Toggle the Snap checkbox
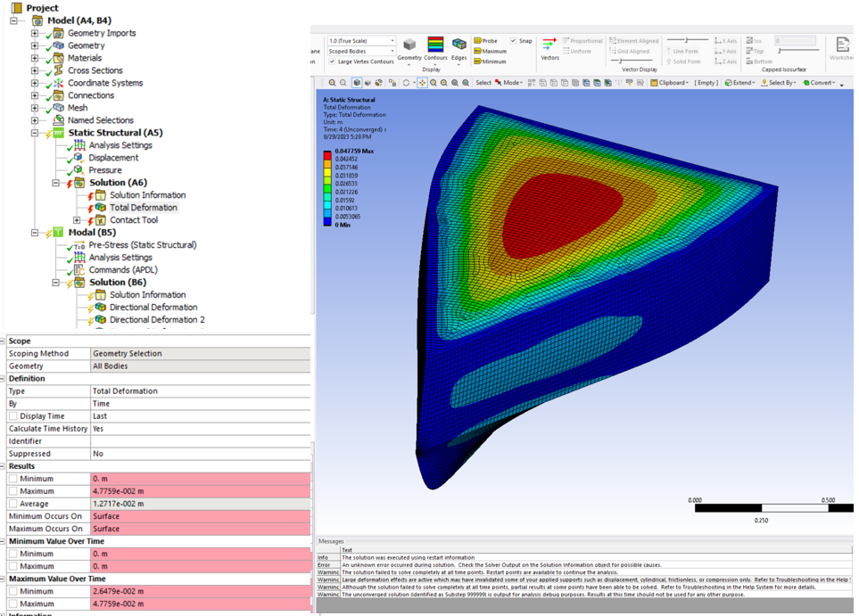The height and width of the screenshot is (616, 859). (513, 41)
